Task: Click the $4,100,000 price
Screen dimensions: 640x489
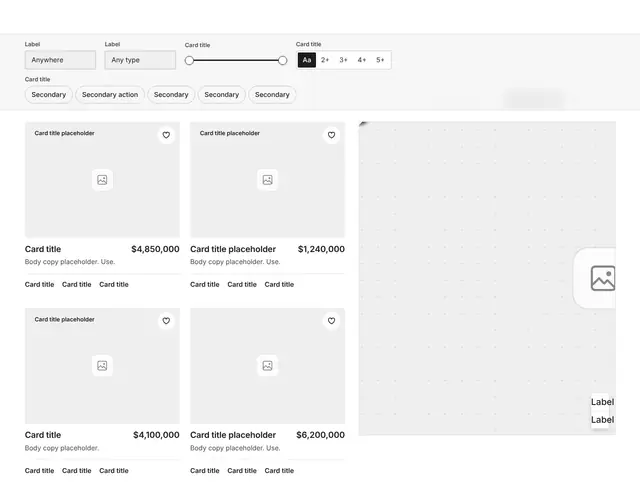Action: pos(156,435)
